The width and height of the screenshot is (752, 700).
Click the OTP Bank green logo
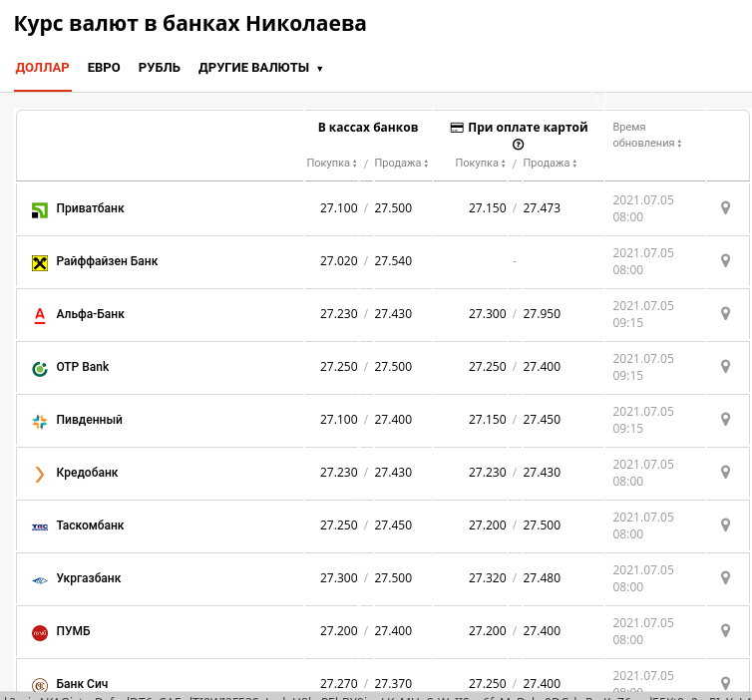pos(40,369)
